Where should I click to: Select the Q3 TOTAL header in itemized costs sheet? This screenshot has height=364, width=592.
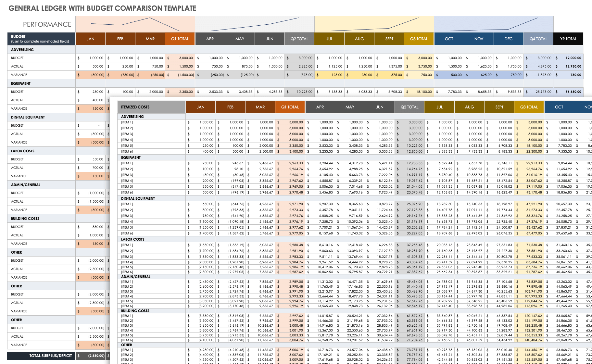coord(529,107)
